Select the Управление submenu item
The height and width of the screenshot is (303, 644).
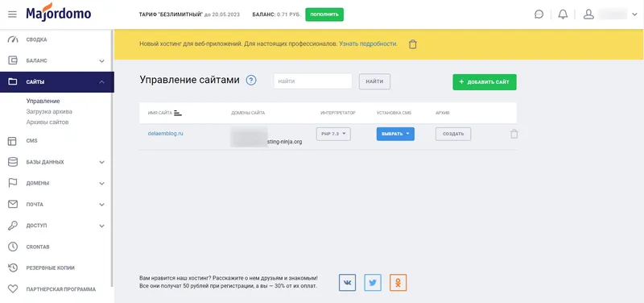point(43,101)
